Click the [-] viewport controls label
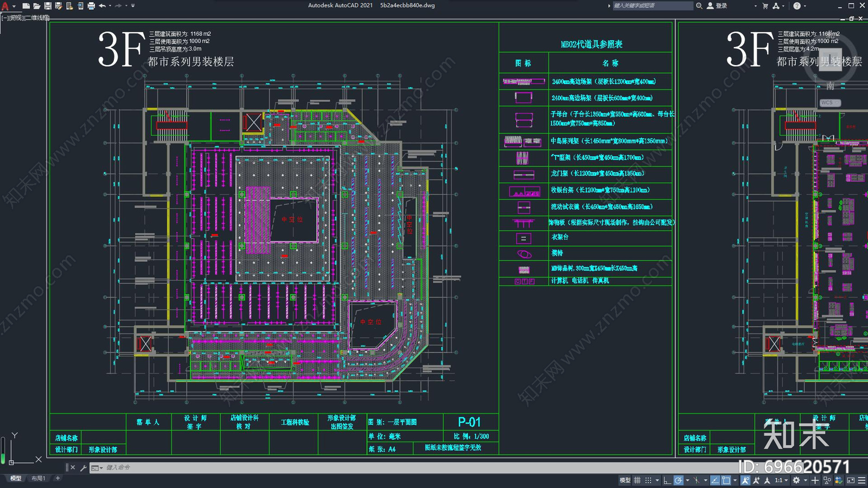Viewport: 868px width, 488px height. pyautogui.click(x=5, y=18)
